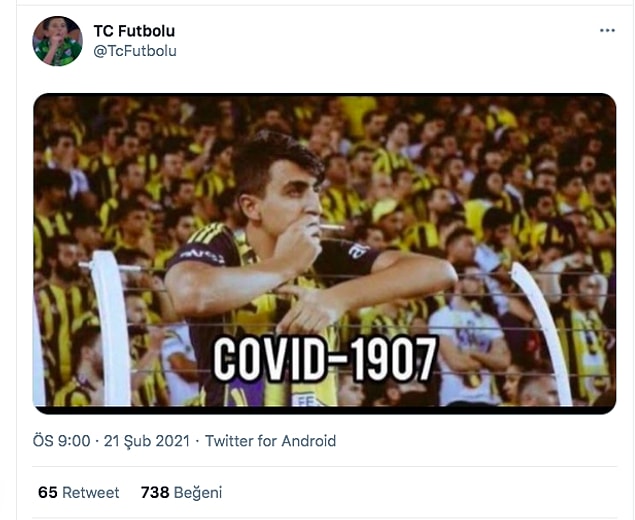
Task: Open the three-dot more options menu
Action: click(607, 31)
